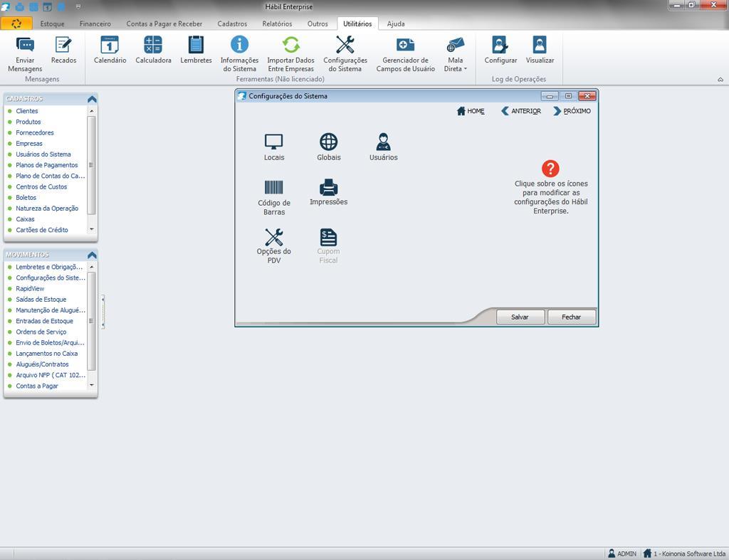Open Fornecedores in the Cadastros list

[35, 132]
